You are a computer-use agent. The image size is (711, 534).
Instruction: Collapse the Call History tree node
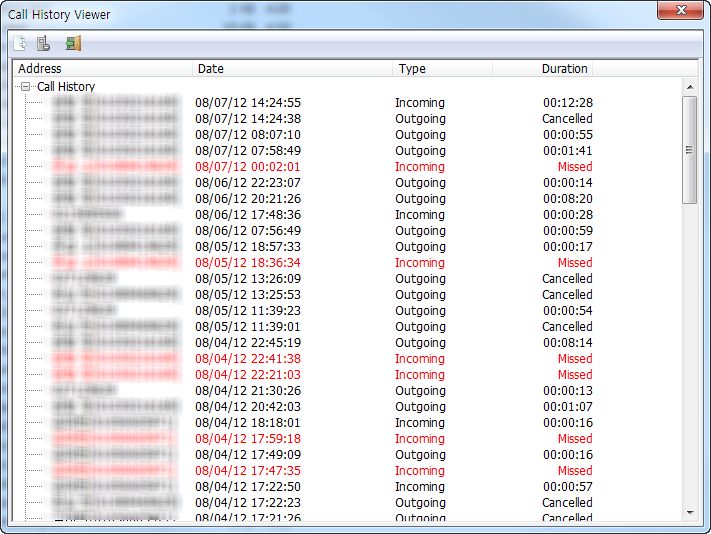pyautogui.click(x=26, y=86)
